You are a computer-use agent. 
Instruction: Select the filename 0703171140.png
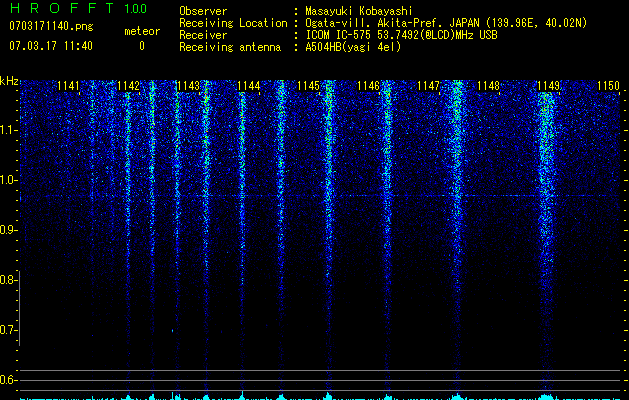pos(51,27)
